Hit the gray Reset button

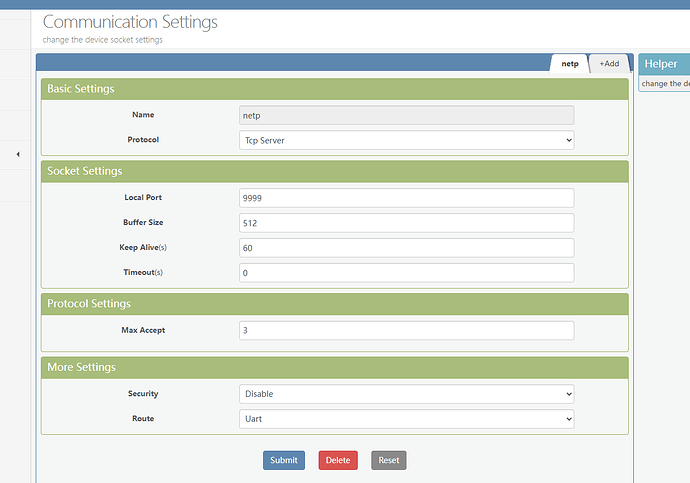pyautogui.click(x=388, y=460)
